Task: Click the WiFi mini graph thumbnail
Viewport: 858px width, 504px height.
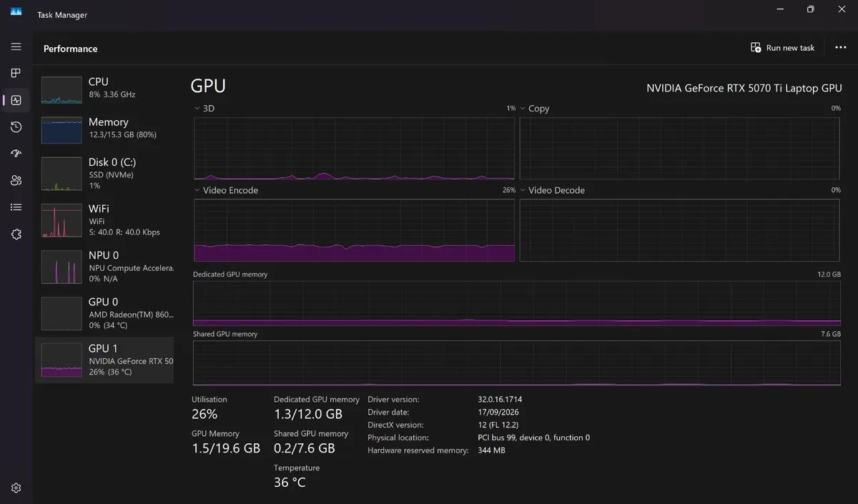Action: (x=61, y=220)
